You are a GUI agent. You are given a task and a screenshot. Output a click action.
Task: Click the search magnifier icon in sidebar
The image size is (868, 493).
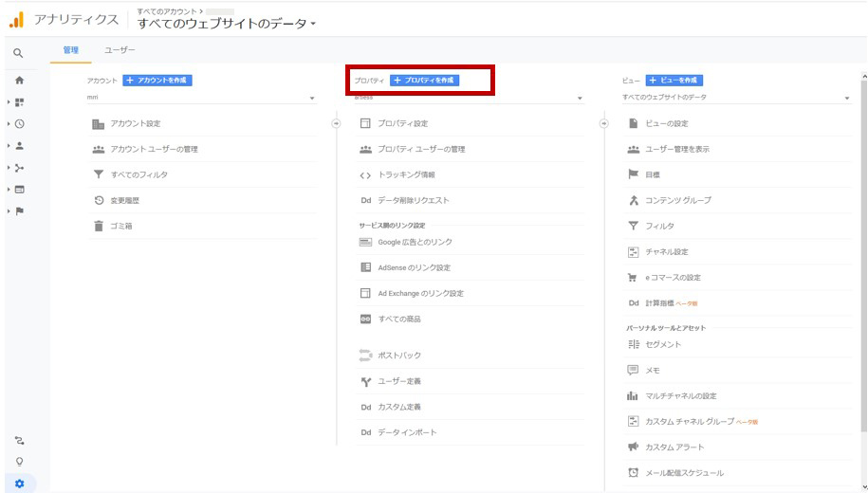tap(18, 54)
